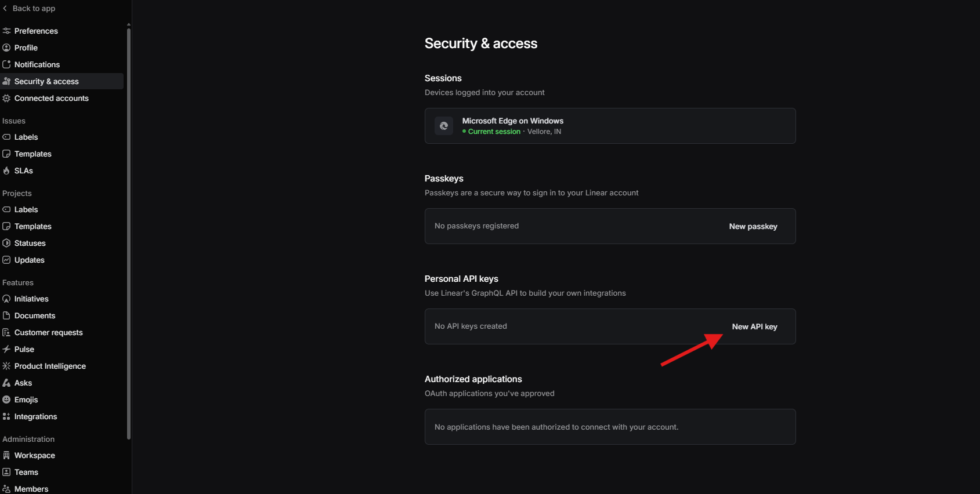Click the Notifications icon in sidebar
980x494 pixels.
[x=6, y=64]
